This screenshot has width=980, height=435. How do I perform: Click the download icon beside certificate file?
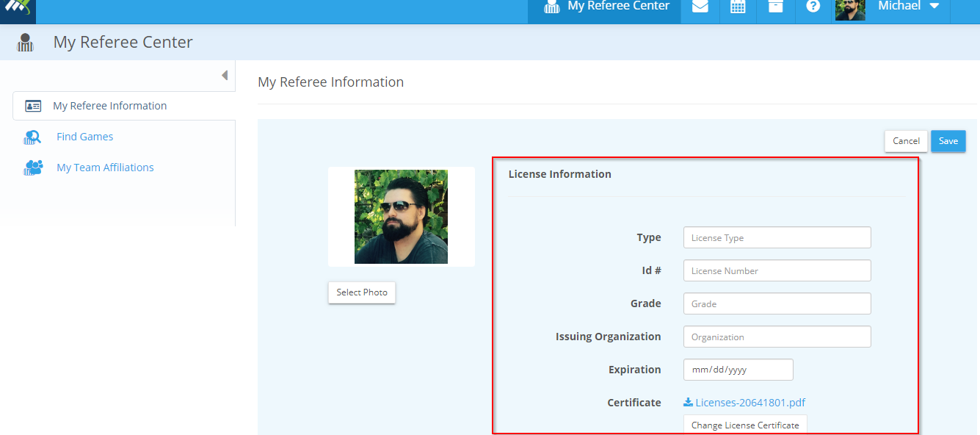[688, 402]
